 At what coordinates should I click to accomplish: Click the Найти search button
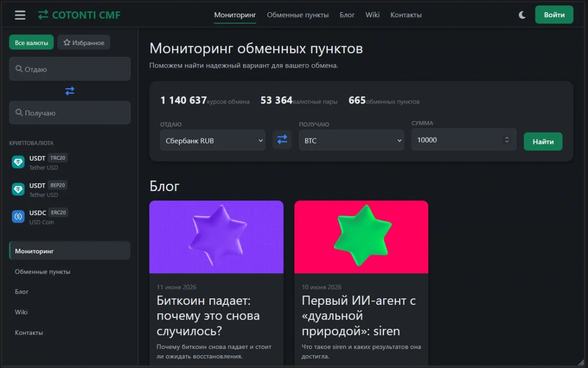point(543,142)
